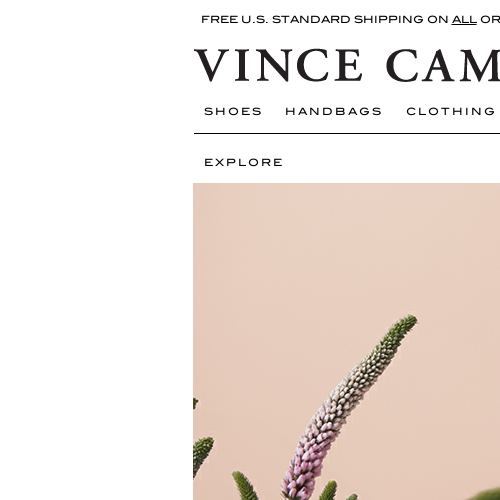Click the CAM portion of the logo
The width and height of the screenshot is (500, 500).
click(443, 65)
